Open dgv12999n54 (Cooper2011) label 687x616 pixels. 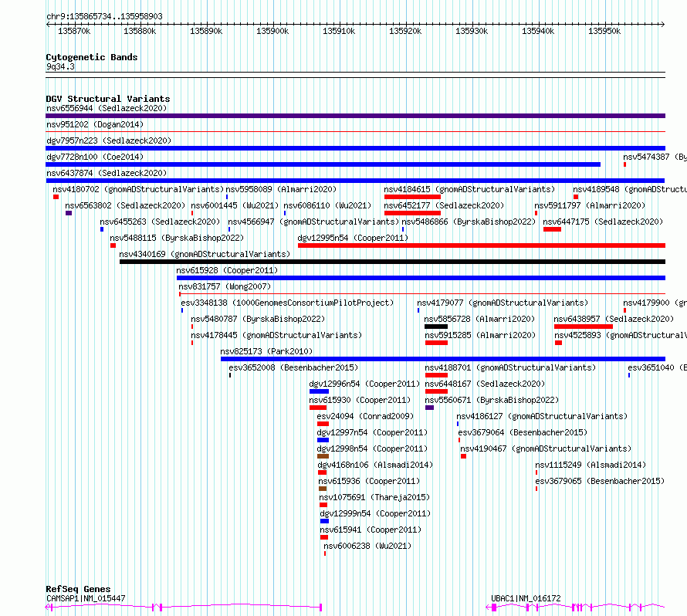[x=375, y=513]
